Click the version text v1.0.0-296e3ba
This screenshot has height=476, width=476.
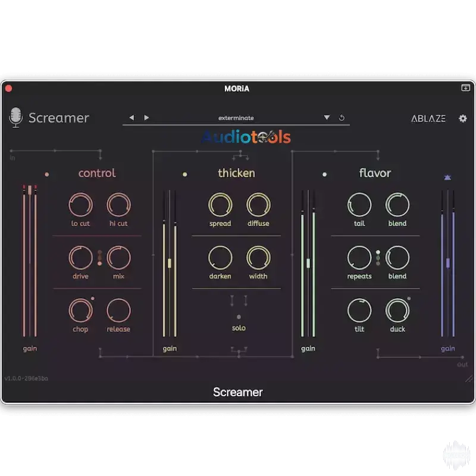pyautogui.click(x=26, y=377)
